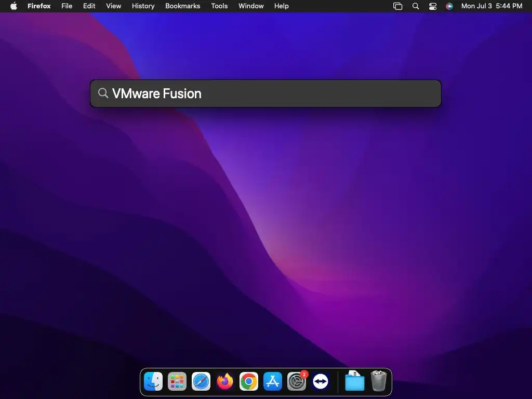
Task: Open TeamViewer from the Dock
Action: coord(321,381)
